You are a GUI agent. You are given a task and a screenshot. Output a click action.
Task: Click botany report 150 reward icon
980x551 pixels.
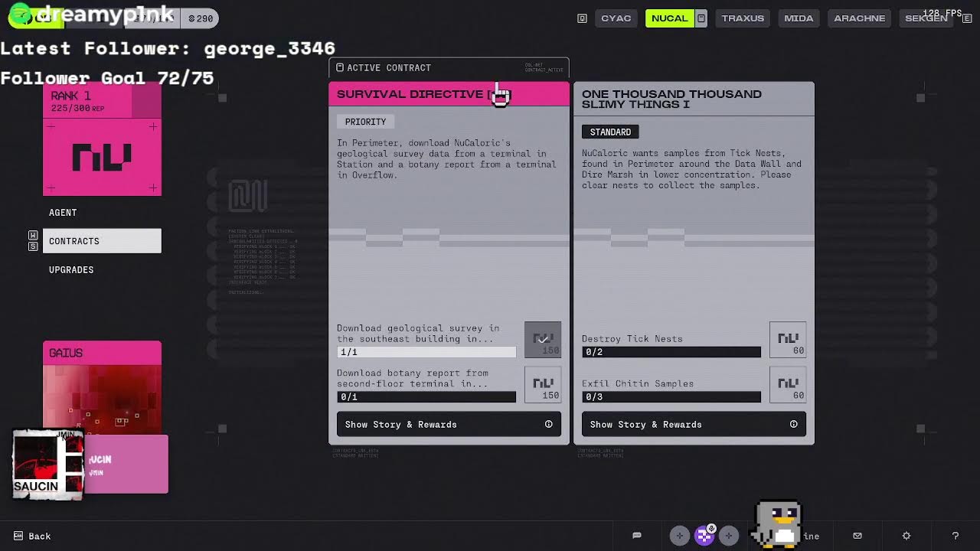coord(543,384)
